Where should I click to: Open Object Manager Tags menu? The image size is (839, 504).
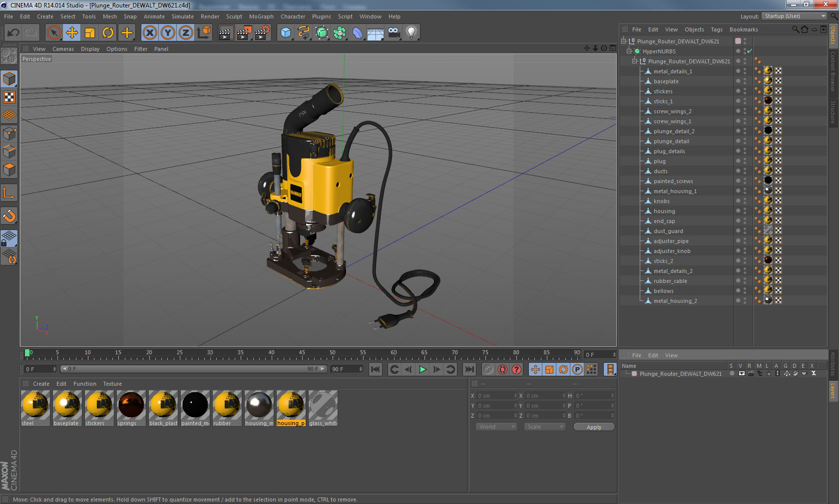[717, 29]
